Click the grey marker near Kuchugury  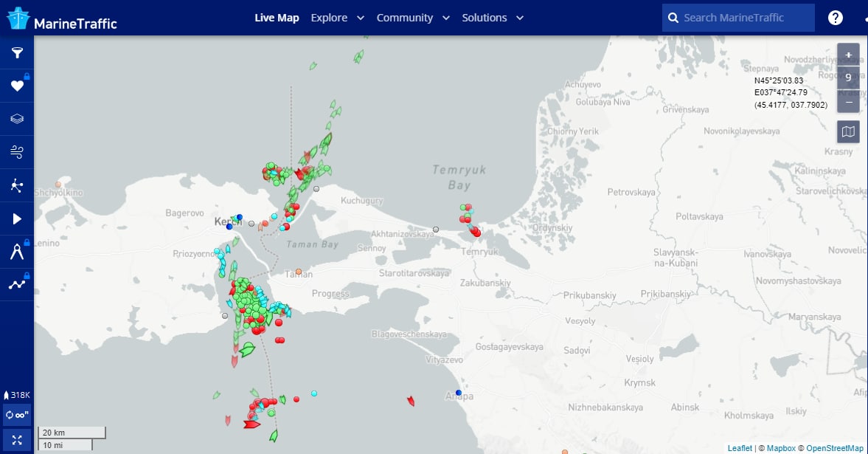click(x=316, y=188)
